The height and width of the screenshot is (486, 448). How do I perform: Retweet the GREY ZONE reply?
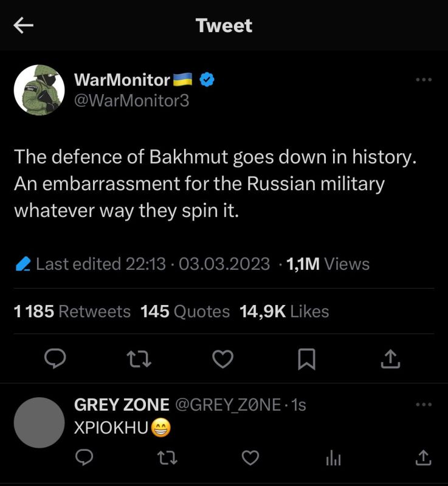pos(167,460)
